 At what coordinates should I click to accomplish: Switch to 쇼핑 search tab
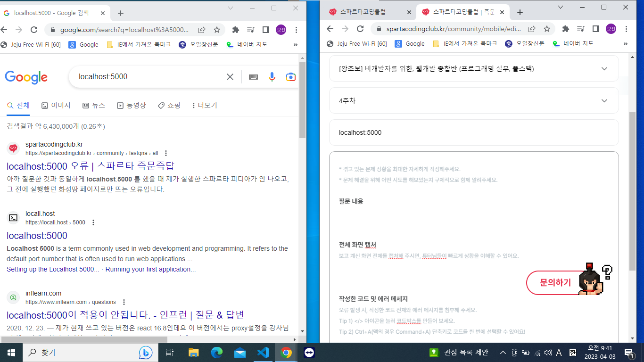point(169,106)
